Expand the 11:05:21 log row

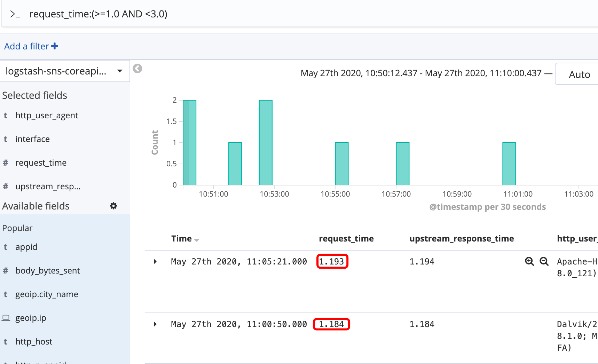point(155,261)
